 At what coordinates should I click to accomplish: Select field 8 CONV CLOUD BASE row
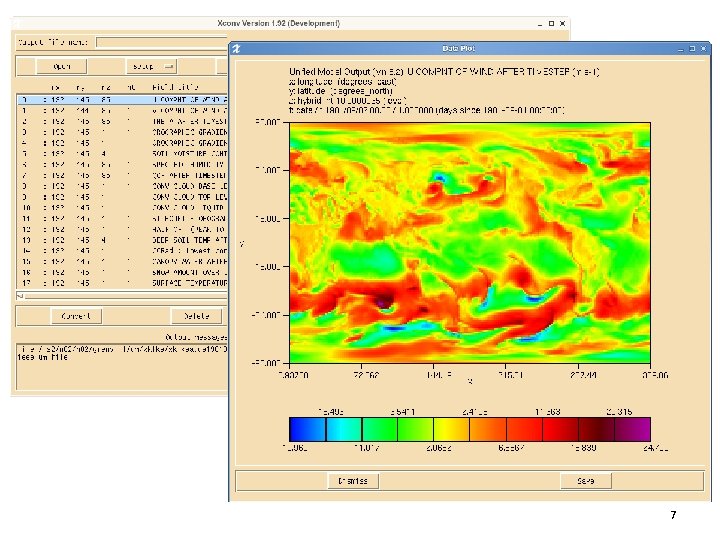(x=123, y=186)
